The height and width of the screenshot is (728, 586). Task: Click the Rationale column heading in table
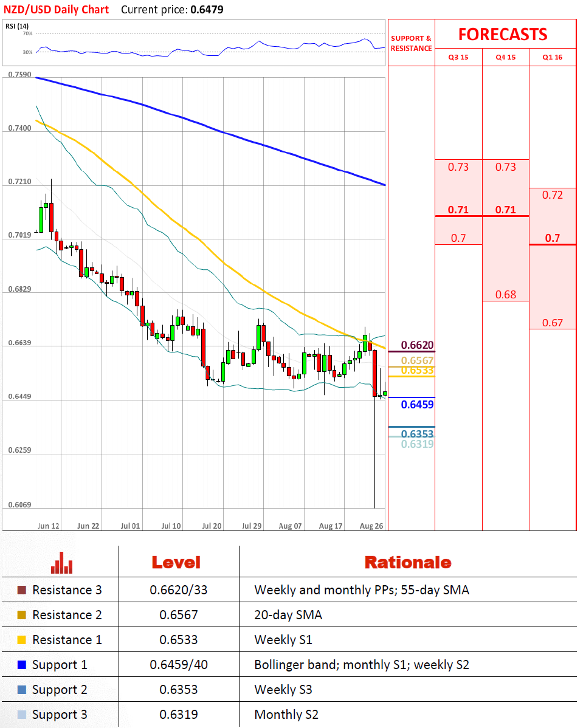click(x=407, y=563)
